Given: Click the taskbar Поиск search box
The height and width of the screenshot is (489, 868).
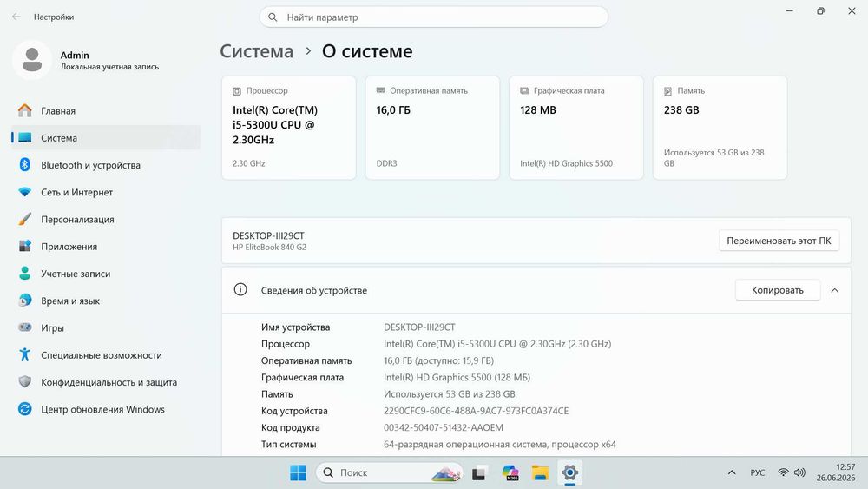Looking at the screenshot, I should pyautogui.click(x=389, y=472).
